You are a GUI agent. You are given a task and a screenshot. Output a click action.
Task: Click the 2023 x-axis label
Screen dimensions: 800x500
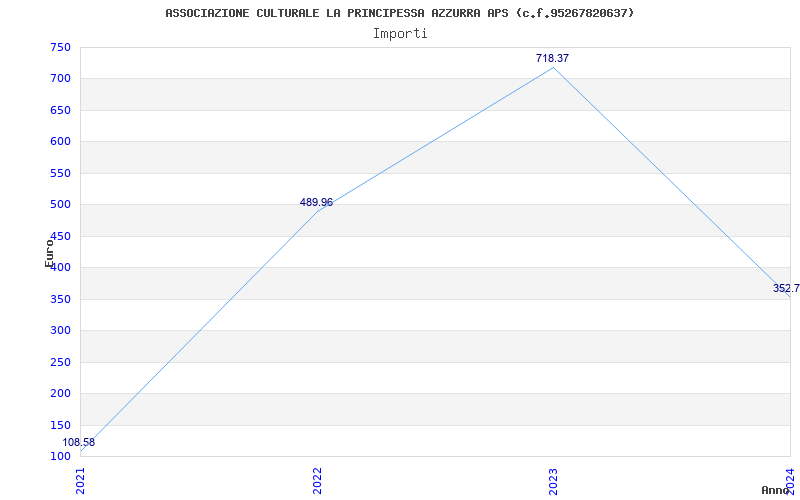click(554, 482)
